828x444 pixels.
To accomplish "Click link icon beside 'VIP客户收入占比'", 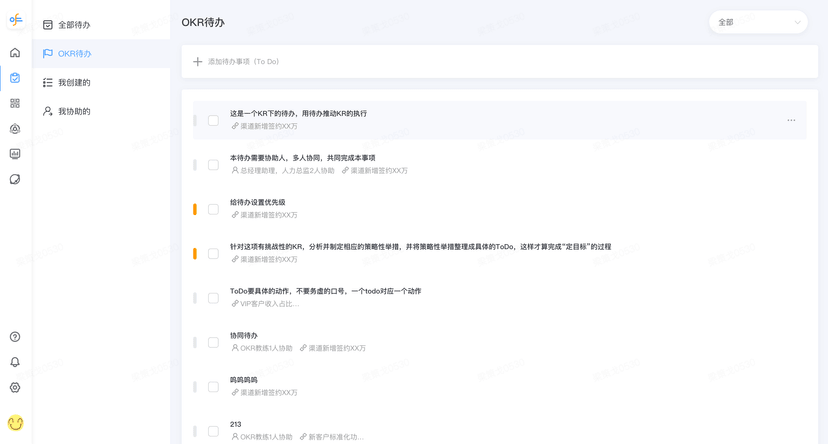I will coord(235,304).
